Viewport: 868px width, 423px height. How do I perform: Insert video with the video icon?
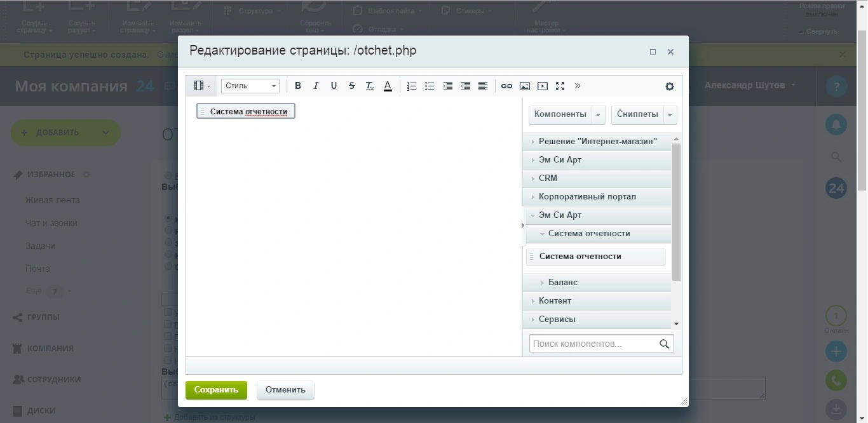click(542, 86)
